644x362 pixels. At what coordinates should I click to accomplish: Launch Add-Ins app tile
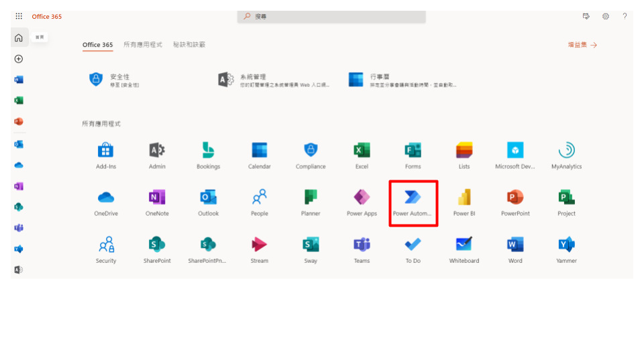pos(106,156)
